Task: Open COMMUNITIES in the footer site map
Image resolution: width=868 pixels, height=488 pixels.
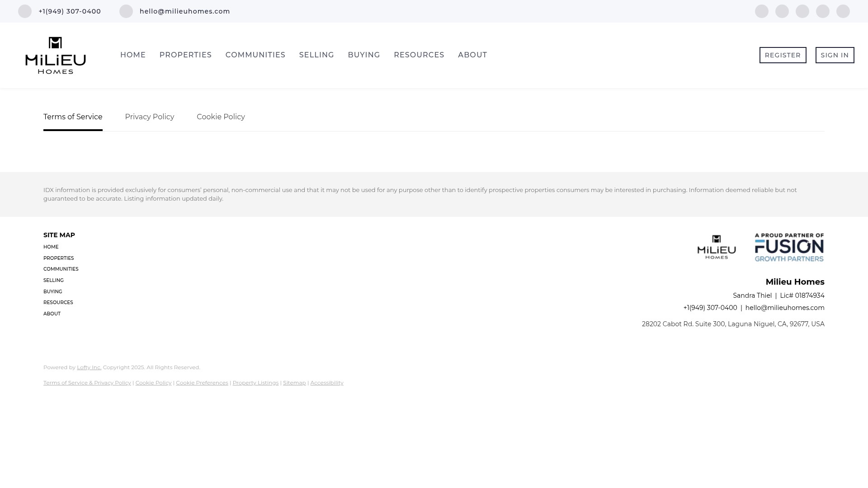Action: pos(61,269)
